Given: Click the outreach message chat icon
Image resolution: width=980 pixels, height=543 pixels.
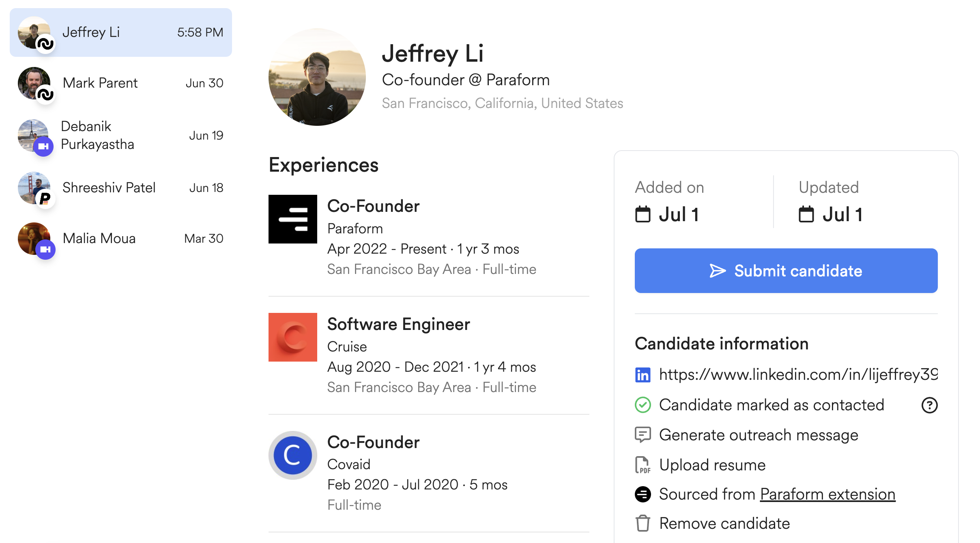Looking at the screenshot, I should [x=643, y=435].
